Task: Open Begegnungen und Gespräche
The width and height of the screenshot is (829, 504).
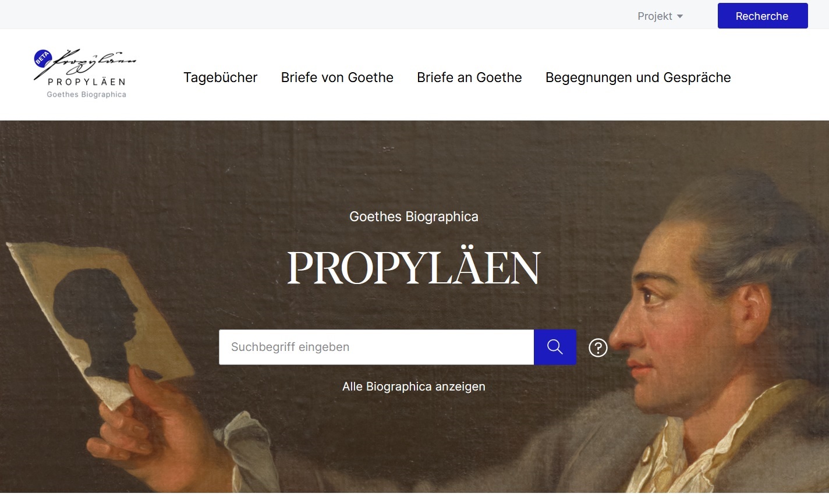Action: [638, 77]
